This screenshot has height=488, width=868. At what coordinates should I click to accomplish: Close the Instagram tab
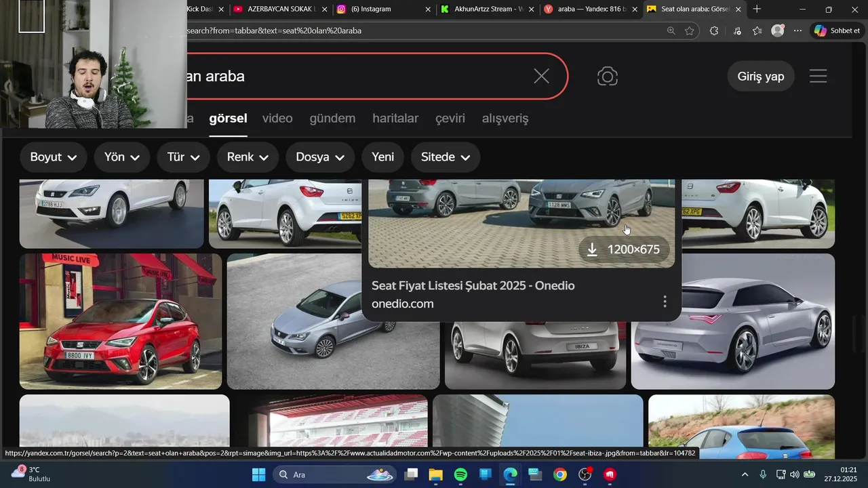coord(428,9)
